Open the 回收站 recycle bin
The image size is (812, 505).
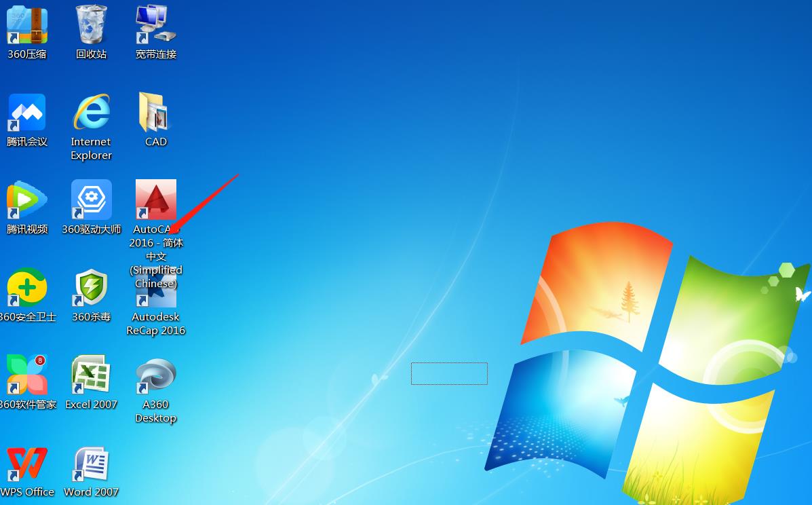pos(91,26)
